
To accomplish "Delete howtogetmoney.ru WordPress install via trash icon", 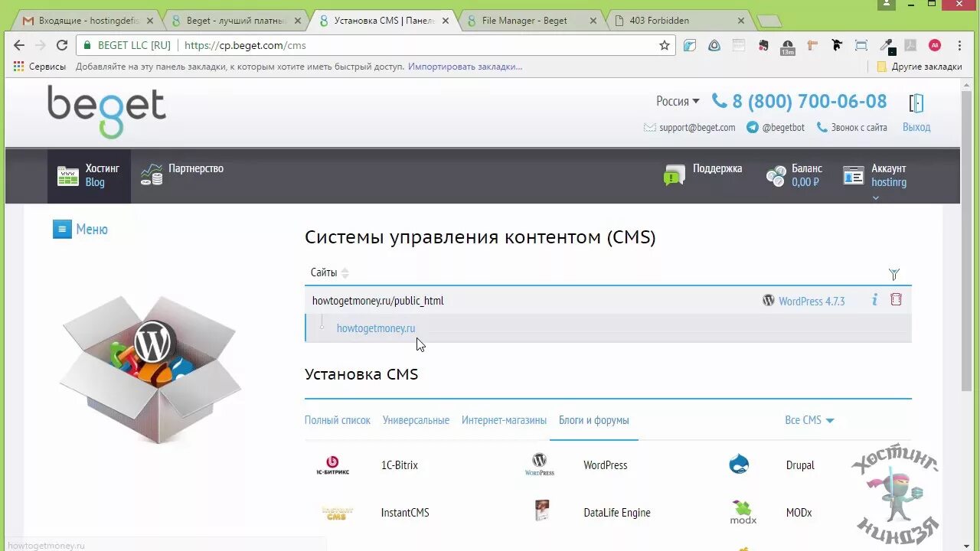I will tap(896, 300).
